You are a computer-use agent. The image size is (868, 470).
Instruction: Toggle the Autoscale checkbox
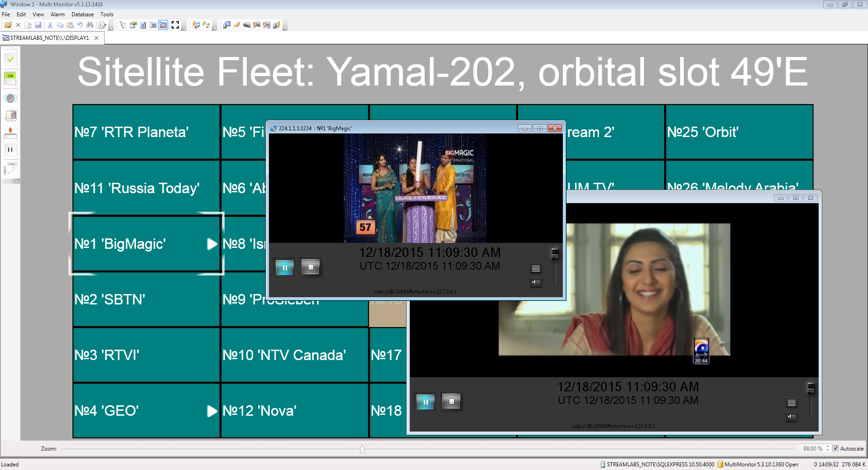point(835,448)
